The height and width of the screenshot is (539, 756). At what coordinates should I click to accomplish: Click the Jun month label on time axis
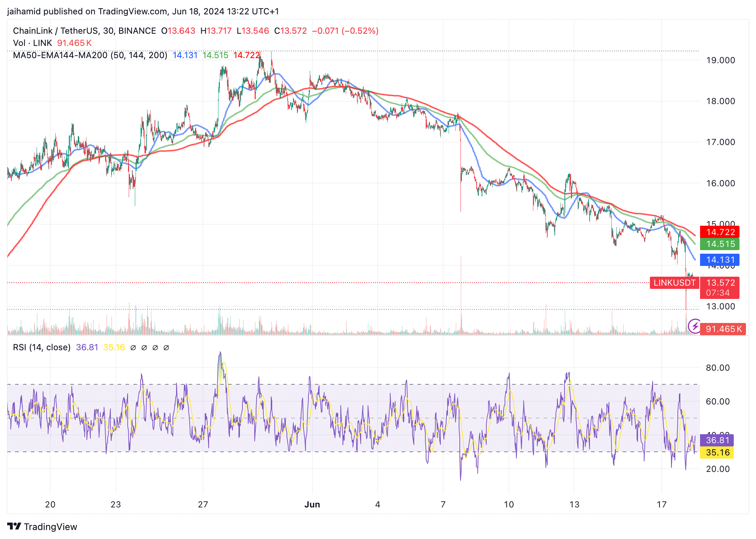point(312,505)
